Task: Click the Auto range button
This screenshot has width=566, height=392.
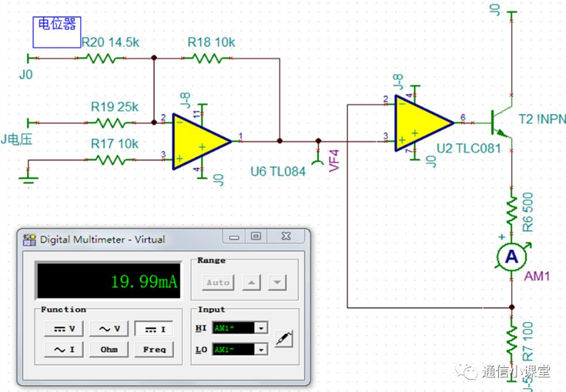Action: (218, 283)
